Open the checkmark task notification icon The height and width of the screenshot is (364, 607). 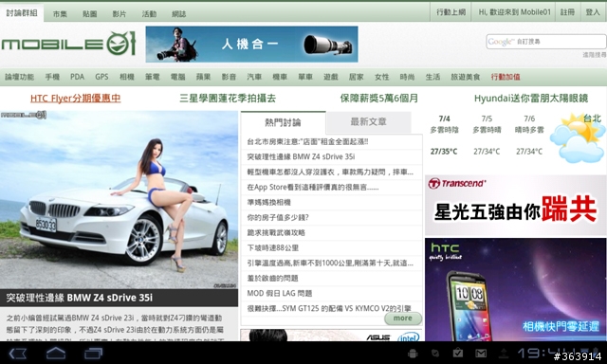tap(458, 353)
